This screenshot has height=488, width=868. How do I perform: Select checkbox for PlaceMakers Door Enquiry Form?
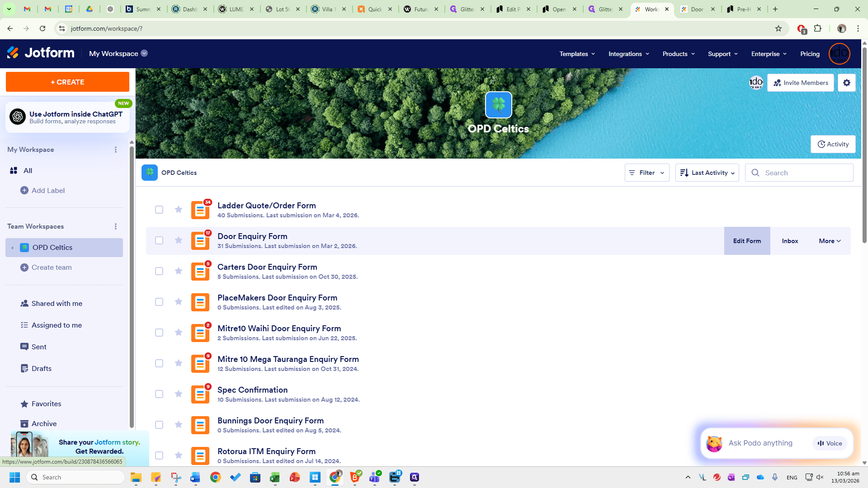click(x=159, y=302)
